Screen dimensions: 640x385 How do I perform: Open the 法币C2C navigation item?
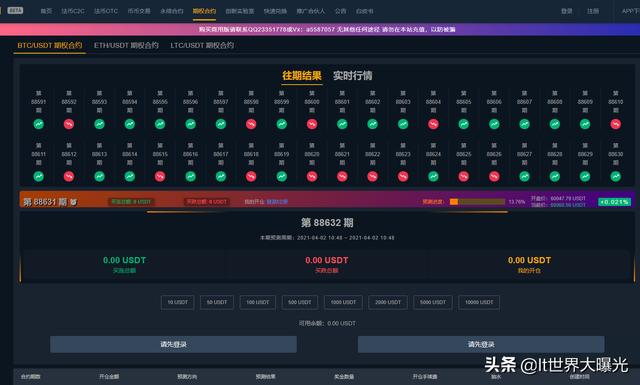[x=73, y=11]
